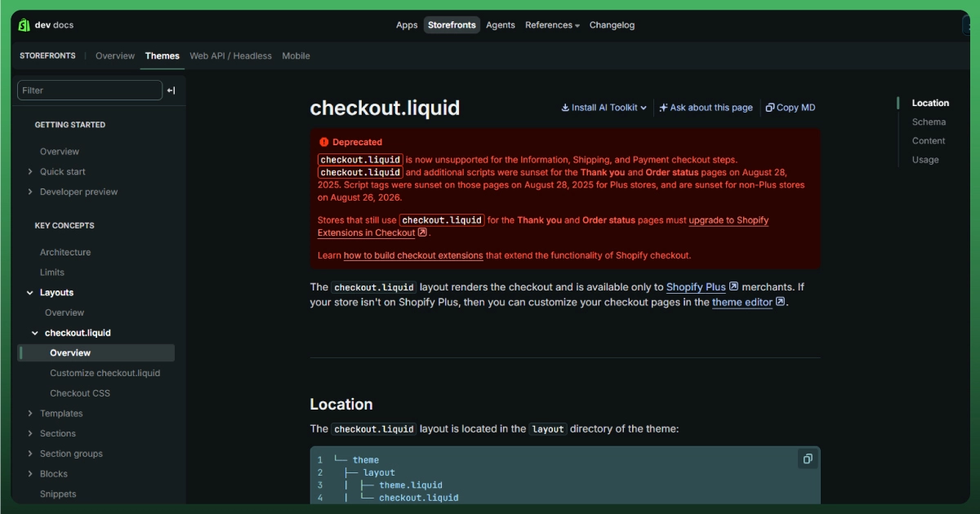
Task: Click the STOREFRONTS section label
Action: coord(47,56)
